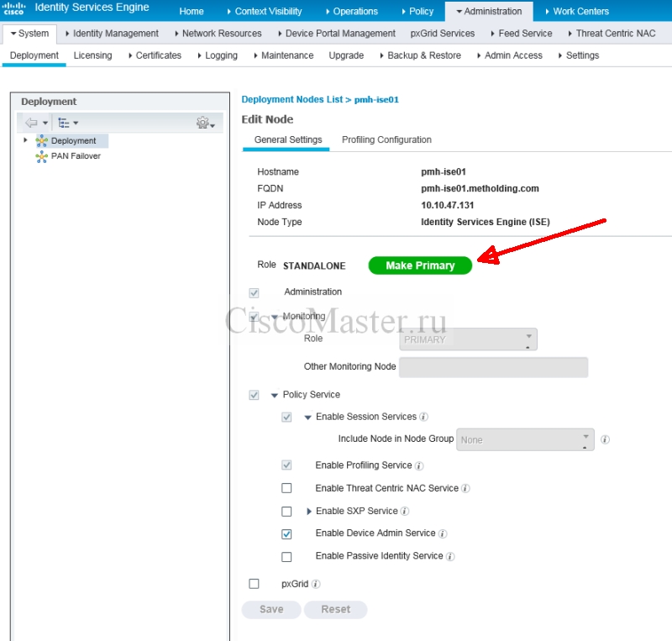Open the Context Visibility menu

(x=265, y=11)
